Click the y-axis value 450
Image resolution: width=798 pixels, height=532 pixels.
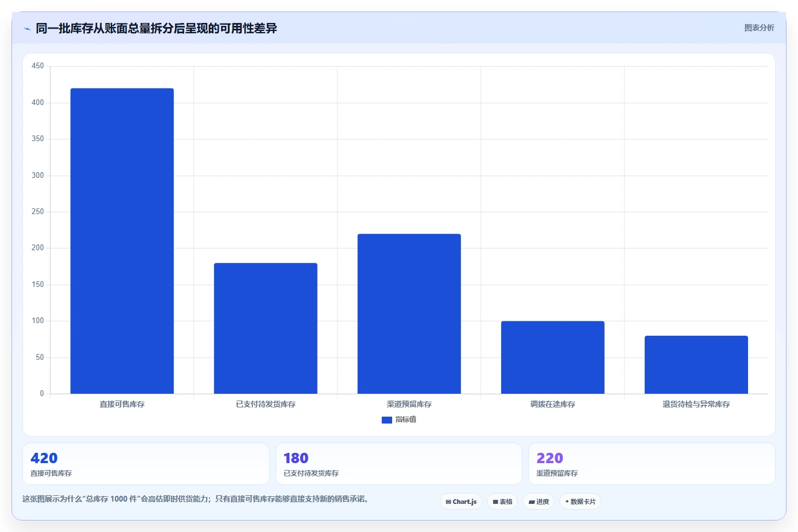(38, 66)
